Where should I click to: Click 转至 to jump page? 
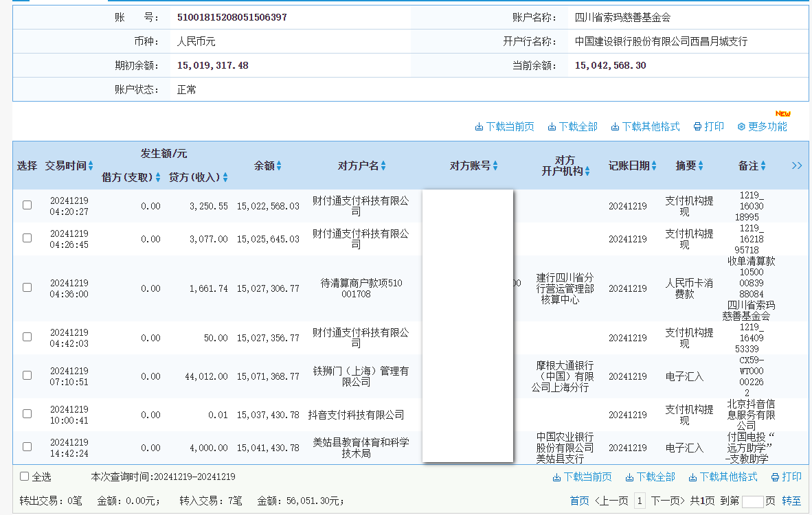791,501
